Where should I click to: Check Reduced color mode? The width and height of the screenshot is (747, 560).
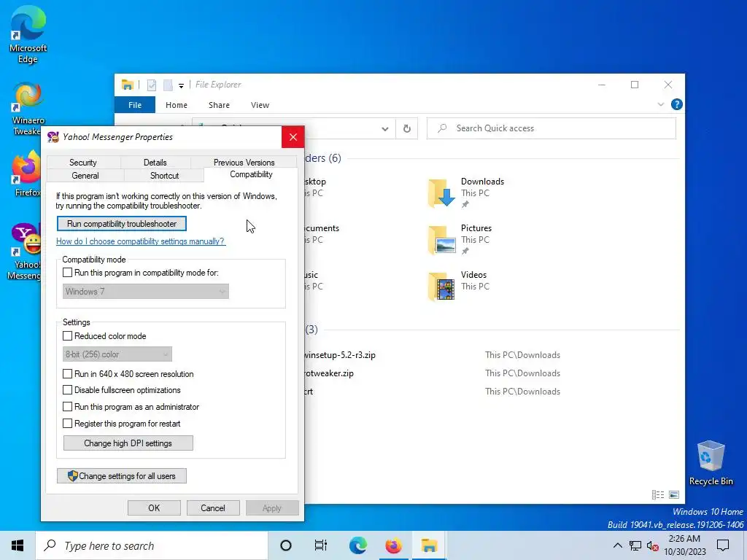click(x=68, y=336)
